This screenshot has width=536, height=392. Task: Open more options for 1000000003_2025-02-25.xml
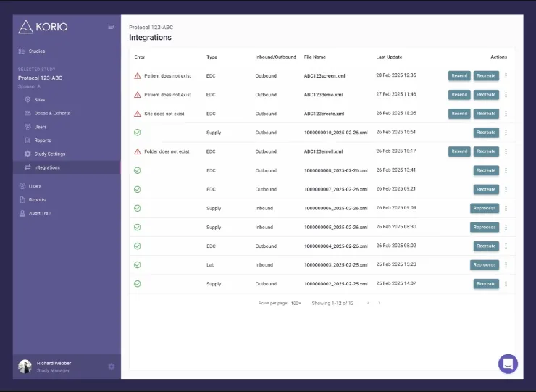[506, 264]
